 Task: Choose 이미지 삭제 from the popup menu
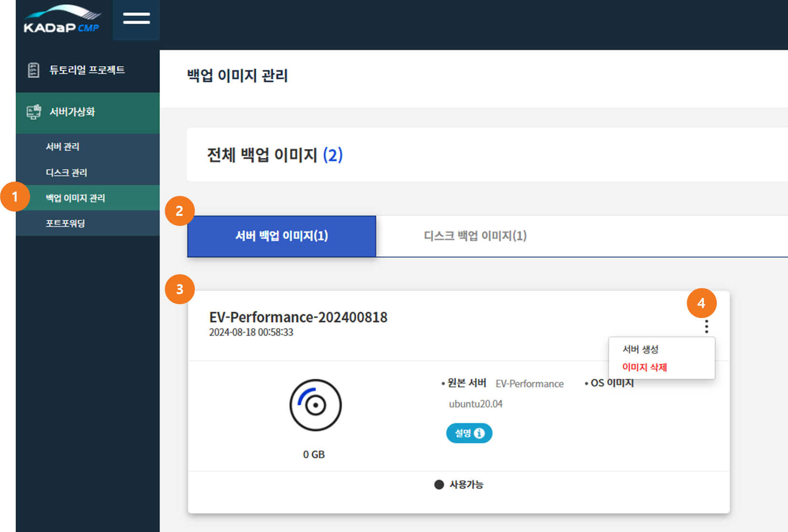tap(644, 367)
